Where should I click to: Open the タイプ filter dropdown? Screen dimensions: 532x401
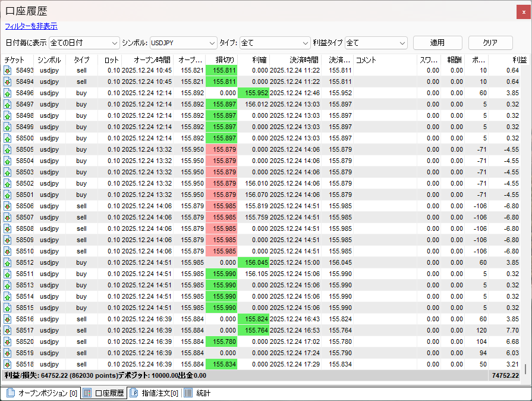(x=275, y=43)
